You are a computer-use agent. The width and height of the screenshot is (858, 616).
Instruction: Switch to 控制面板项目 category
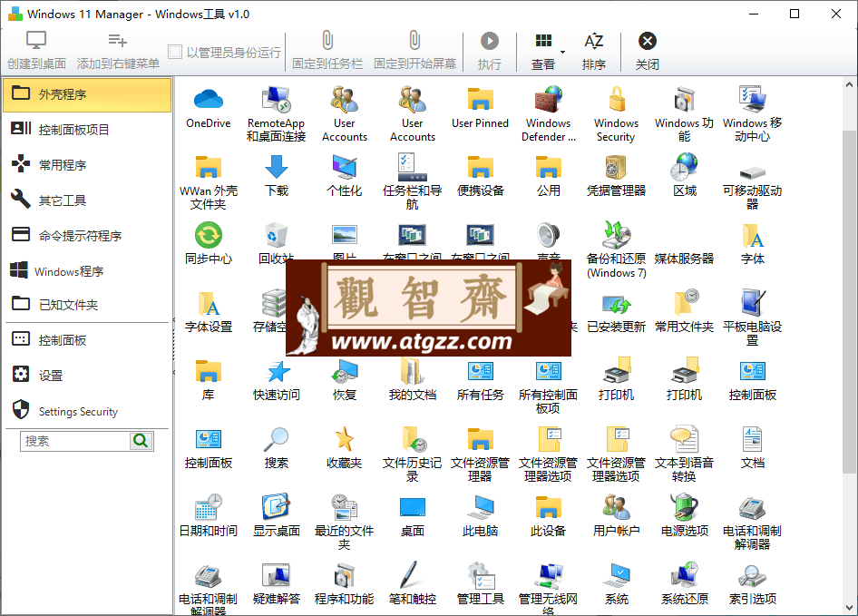coord(88,129)
